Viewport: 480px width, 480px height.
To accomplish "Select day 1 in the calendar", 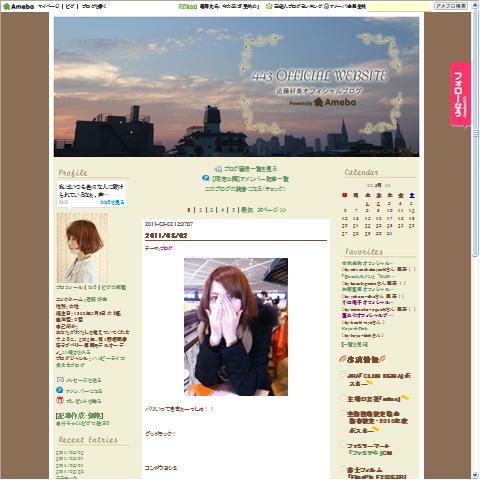I will (367, 204).
